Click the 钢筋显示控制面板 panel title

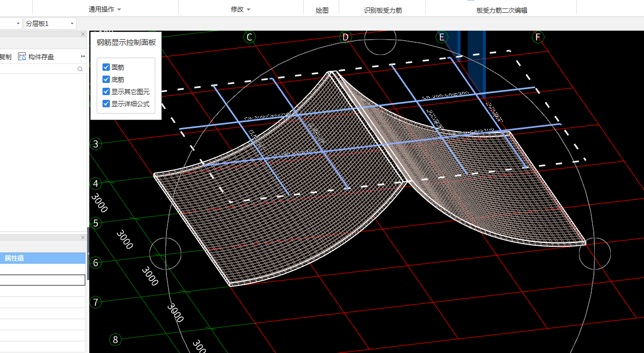click(126, 42)
